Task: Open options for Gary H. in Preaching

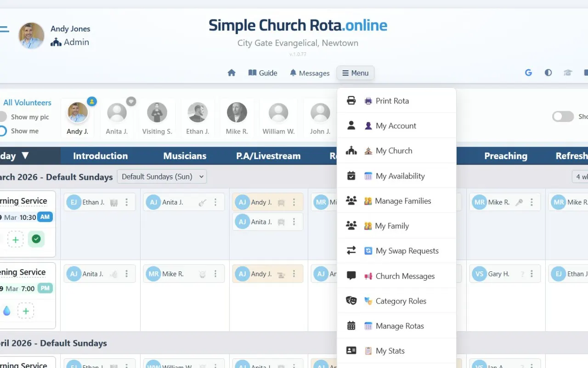Action: pyautogui.click(x=532, y=274)
